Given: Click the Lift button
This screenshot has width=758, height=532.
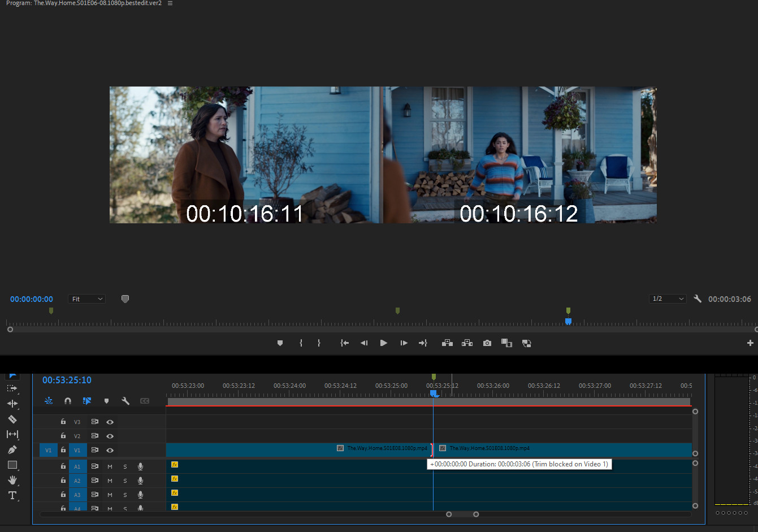Looking at the screenshot, I should (x=447, y=343).
